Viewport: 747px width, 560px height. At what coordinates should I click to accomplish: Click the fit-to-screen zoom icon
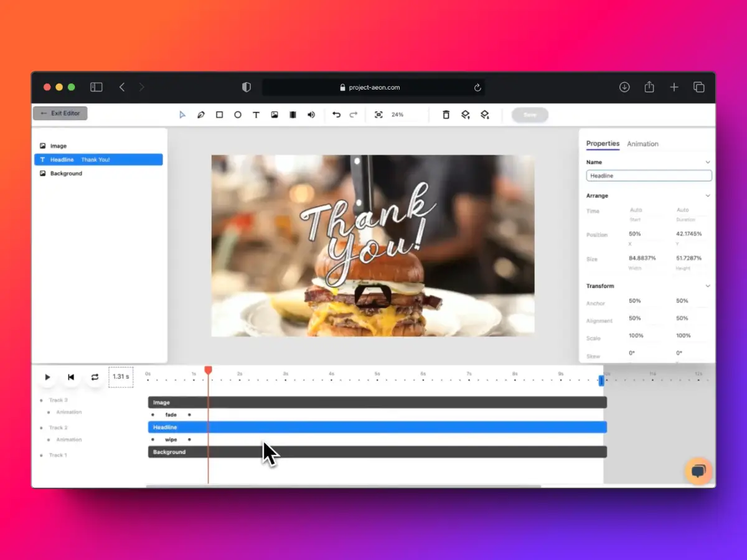(378, 115)
